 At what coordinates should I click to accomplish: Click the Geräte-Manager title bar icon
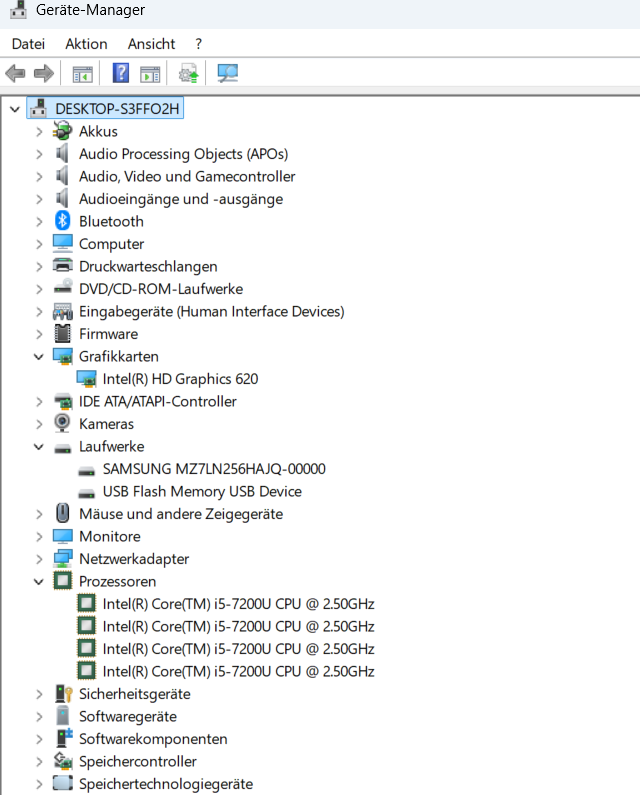(18, 10)
